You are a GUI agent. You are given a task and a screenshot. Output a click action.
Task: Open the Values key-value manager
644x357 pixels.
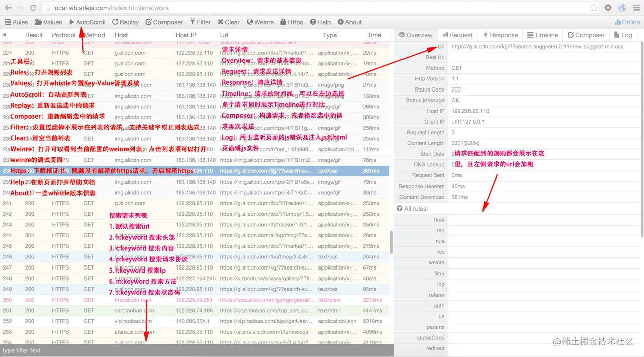tap(48, 22)
